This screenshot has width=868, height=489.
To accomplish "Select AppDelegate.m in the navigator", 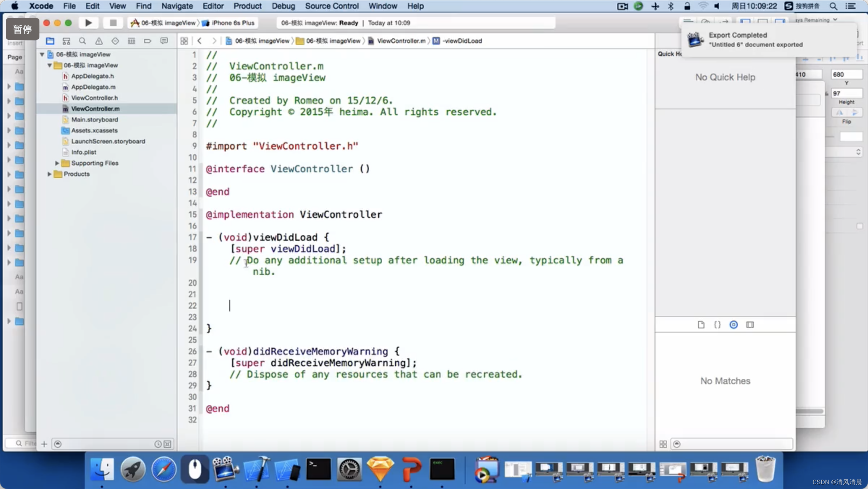I will point(93,87).
